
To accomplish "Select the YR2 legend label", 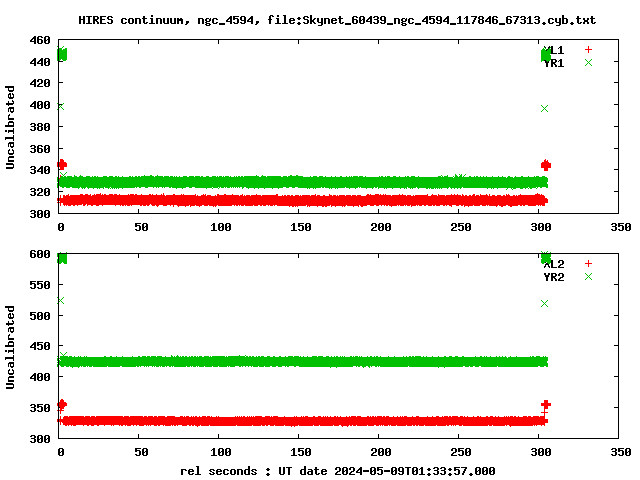I will pyautogui.click(x=554, y=277).
